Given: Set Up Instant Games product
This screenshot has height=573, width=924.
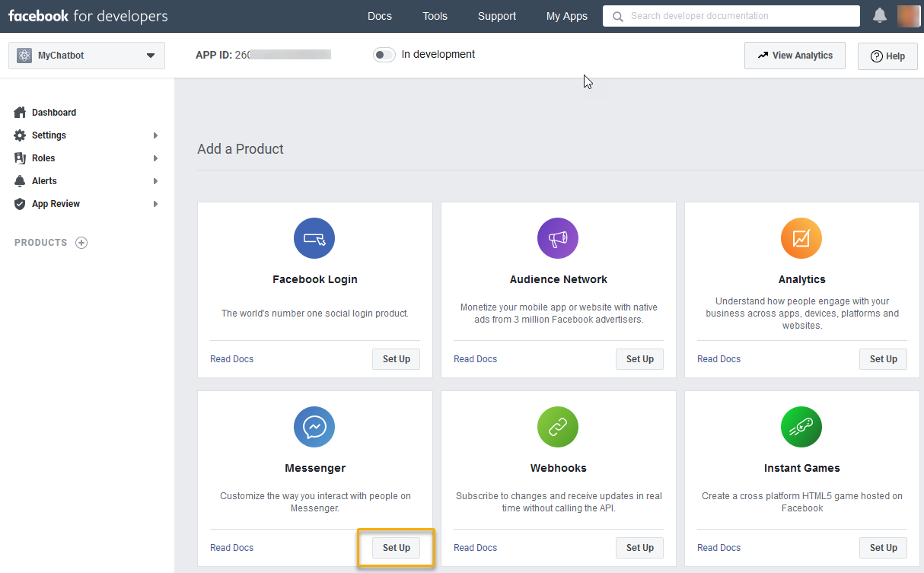Looking at the screenshot, I should tap(883, 548).
